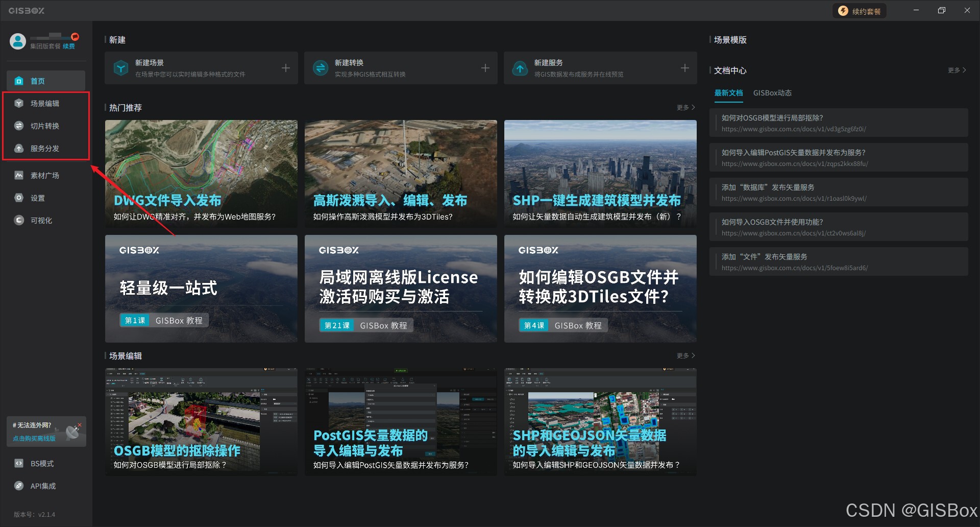This screenshot has width=980, height=527.
Task: Open doc 添加“数据库”发布矢量服务
Action: 839,192
